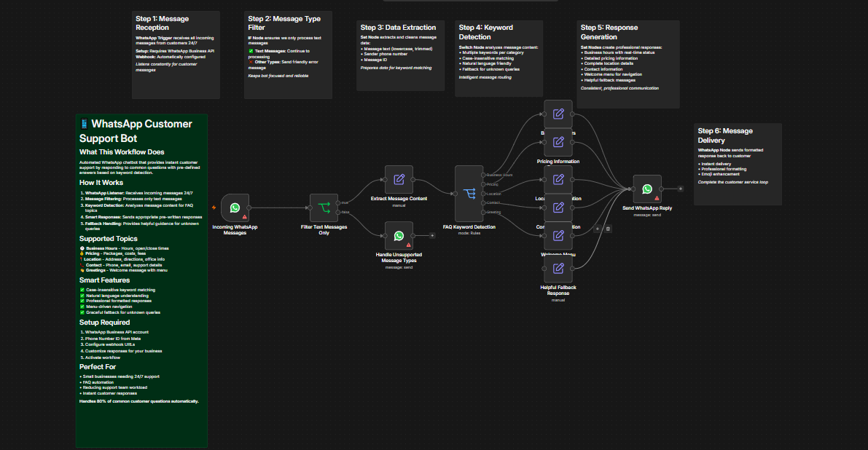Viewport: 868px width, 450px height.
Task: Click lightning trigger icon beside Incoming WhatsApp node
Action: coord(214,208)
